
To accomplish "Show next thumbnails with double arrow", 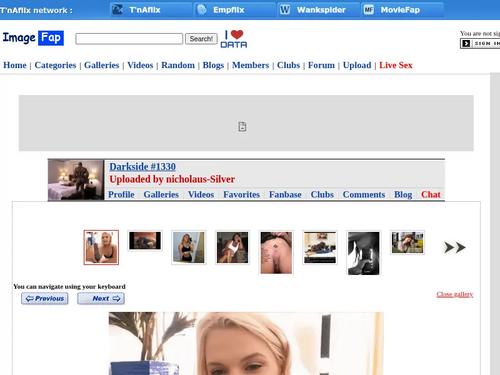I will [454, 247].
